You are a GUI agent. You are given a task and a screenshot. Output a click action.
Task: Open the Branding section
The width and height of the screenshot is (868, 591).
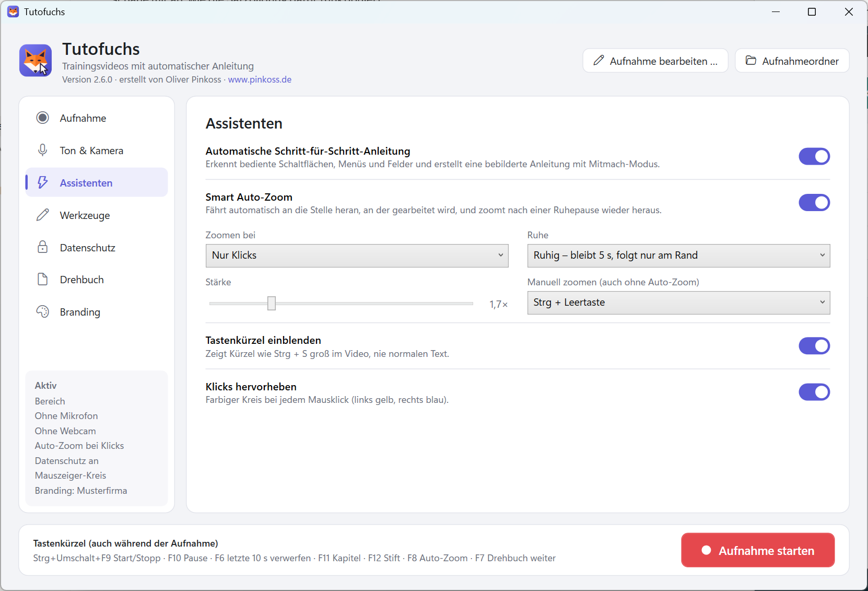[x=97, y=312]
